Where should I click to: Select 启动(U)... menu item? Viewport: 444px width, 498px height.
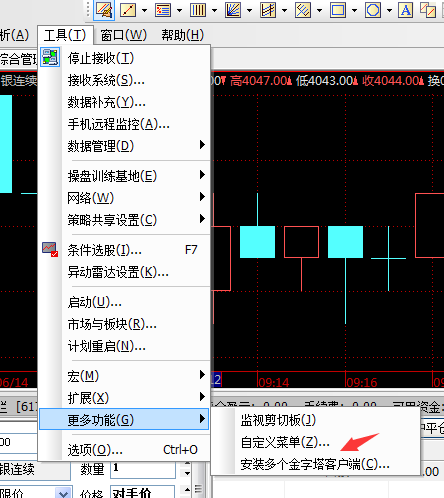click(x=124, y=302)
